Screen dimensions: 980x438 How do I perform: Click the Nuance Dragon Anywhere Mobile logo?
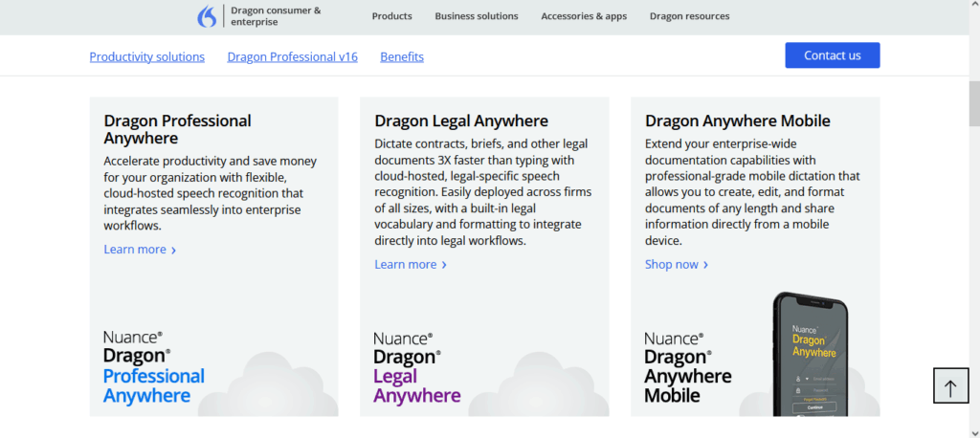[x=687, y=367]
